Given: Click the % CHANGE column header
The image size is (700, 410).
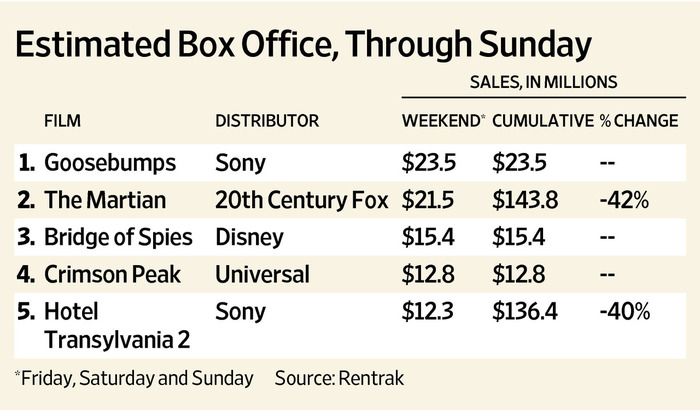Looking at the screenshot, I should coord(639,121).
